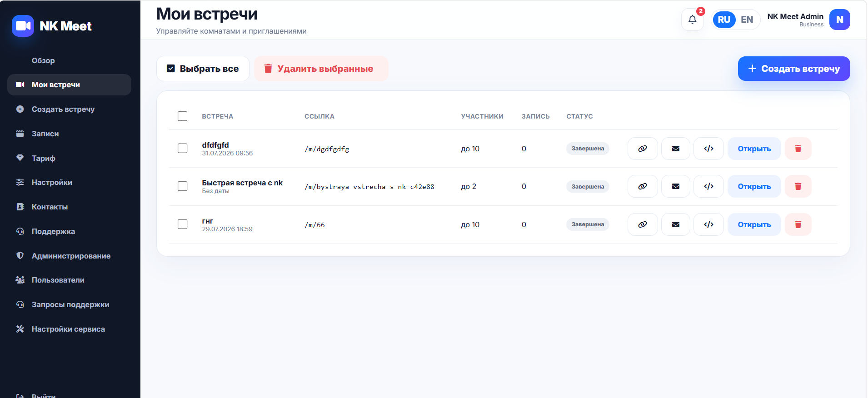Check the Быстрая встреча с nk checkbox
This screenshot has height=398, width=868.
coord(183,186)
